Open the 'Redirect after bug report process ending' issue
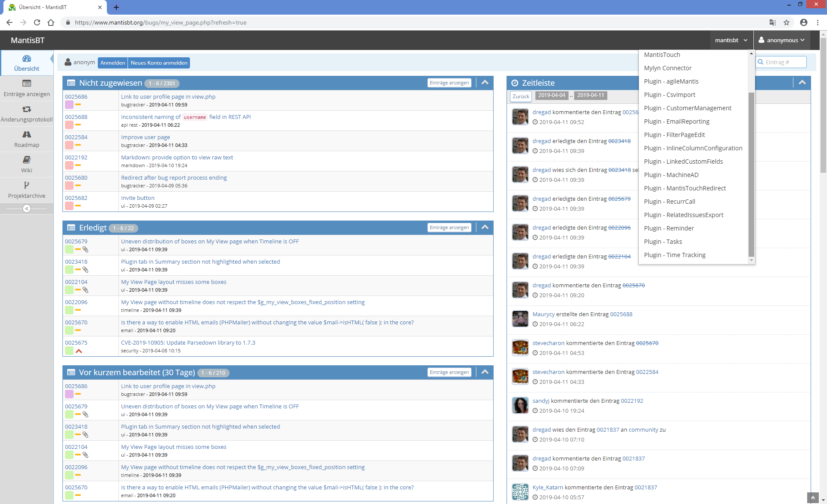 coord(174,177)
